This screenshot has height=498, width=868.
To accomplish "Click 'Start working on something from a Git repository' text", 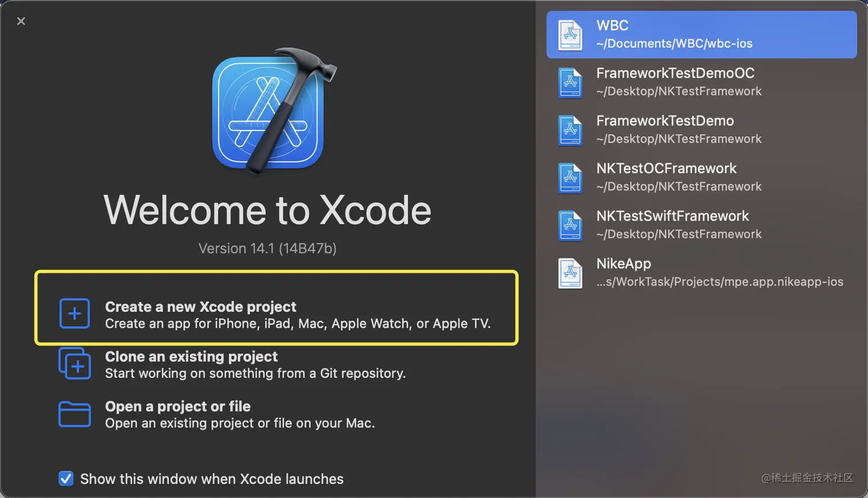I will pos(255,373).
